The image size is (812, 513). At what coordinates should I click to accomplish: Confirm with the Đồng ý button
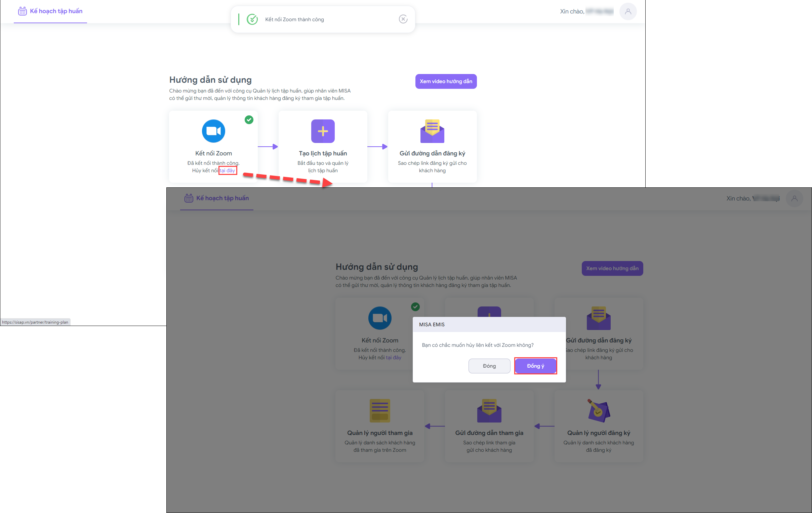[535, 366]
